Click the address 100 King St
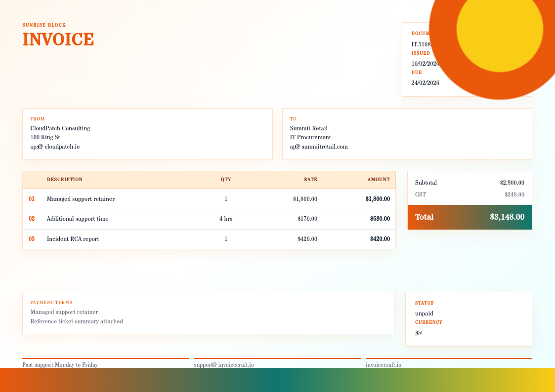Image resolution: width=555 pixels, height=392 pixels. [x=45, y=137]
